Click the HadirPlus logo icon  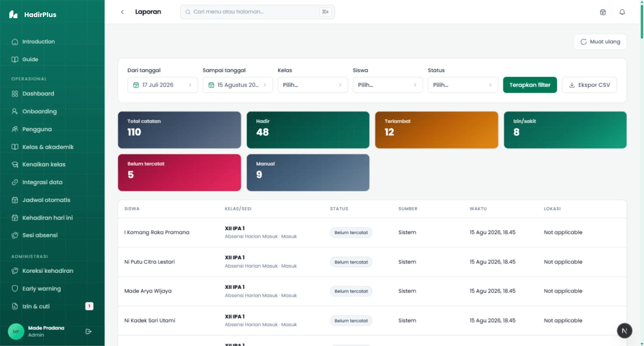(x=13, y=15)
